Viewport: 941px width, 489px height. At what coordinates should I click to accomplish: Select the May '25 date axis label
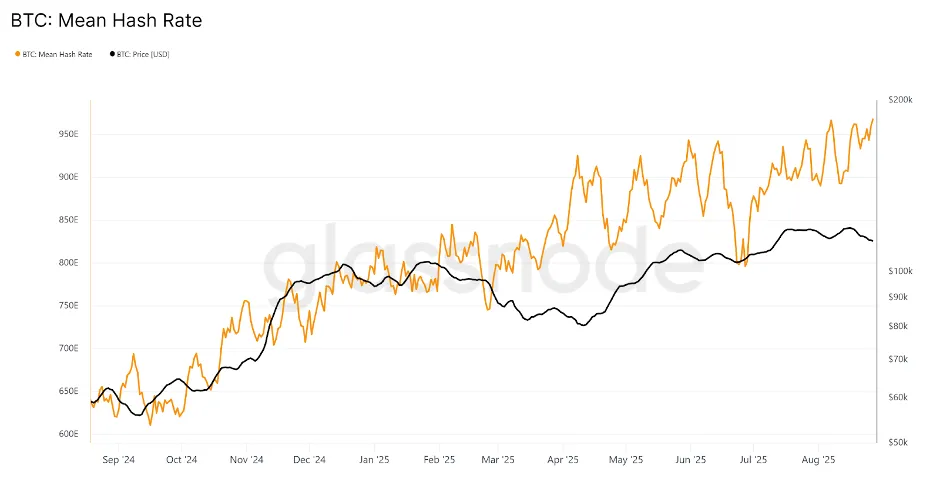[624, 461]
